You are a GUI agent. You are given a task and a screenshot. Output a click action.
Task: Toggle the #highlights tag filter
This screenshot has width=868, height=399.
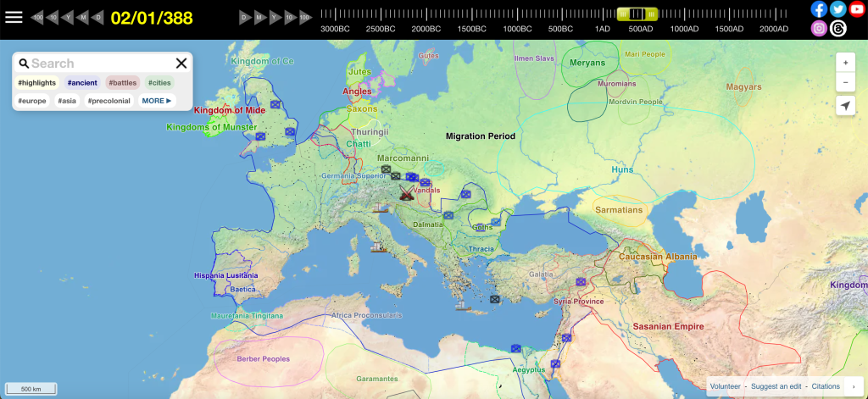pos(36,83)
